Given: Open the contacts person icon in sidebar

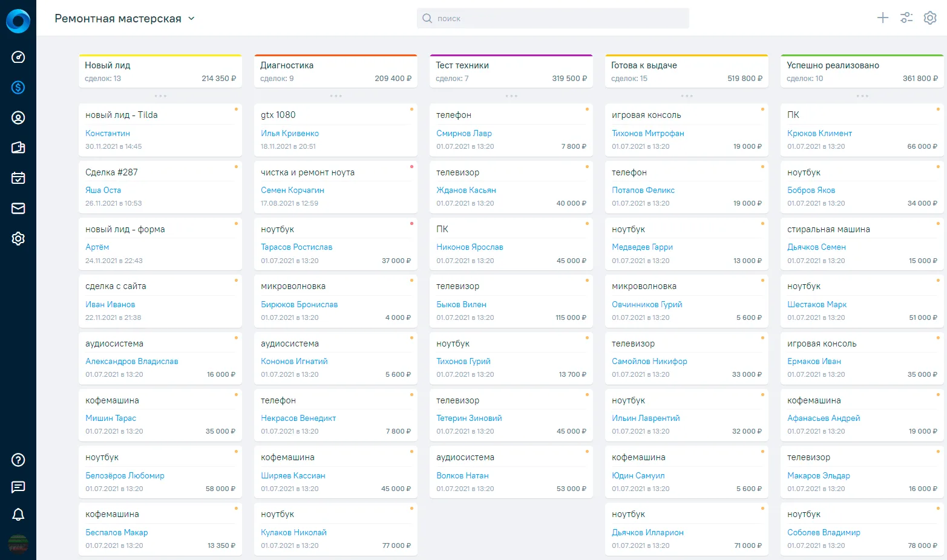Looking at the screenshot, I should coord(18,118).
